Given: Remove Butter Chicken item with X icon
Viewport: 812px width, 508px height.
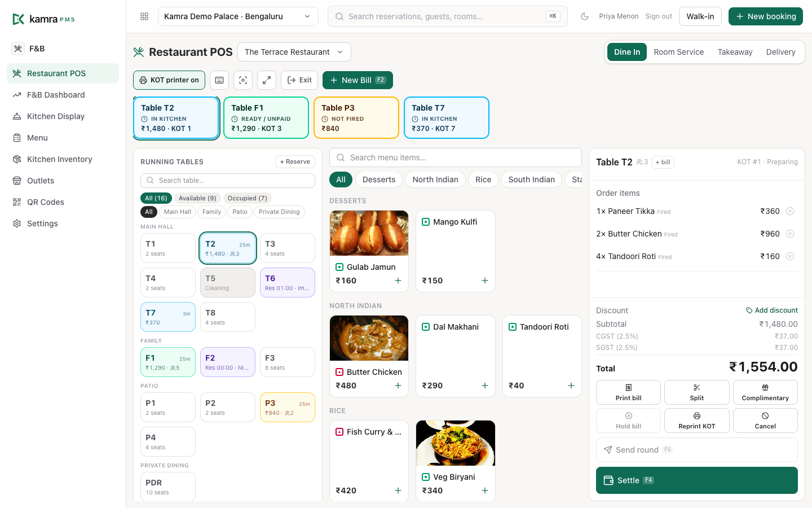Looking at the screenshot, I should [x=790, y=234].
